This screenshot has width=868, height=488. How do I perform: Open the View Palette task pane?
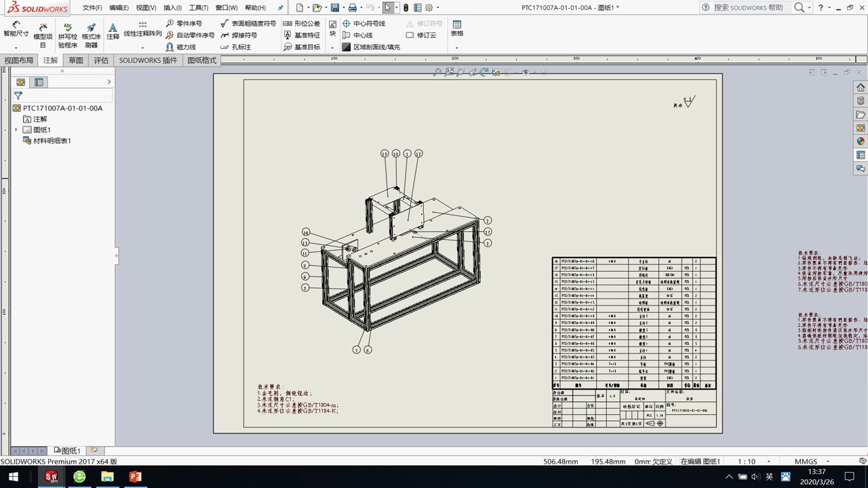[x=861, y=128]
